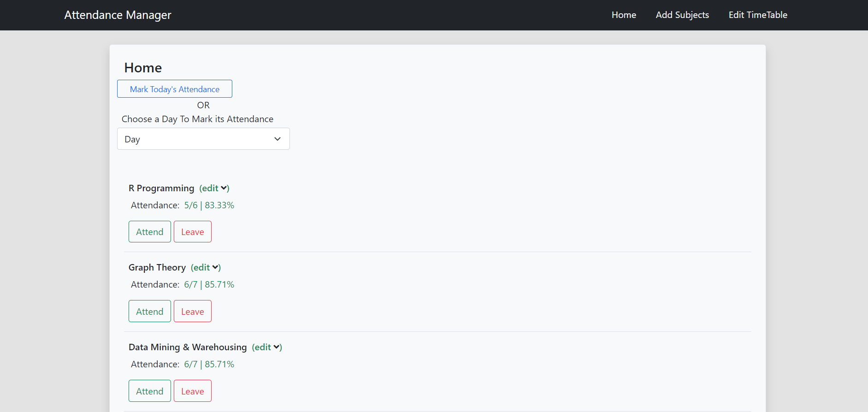Mark Attend for Data Mining & Warehousing

click(x=149, y=391)
